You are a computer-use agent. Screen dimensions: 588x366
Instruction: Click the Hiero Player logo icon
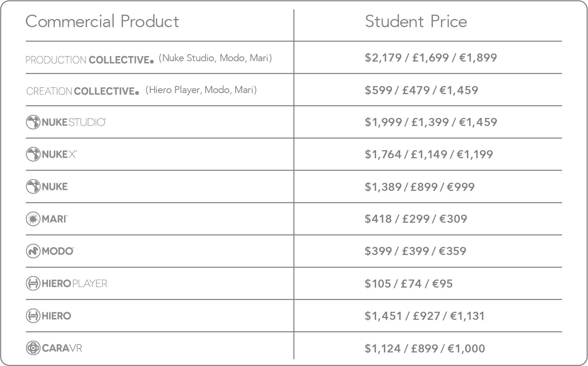[33, 283]
